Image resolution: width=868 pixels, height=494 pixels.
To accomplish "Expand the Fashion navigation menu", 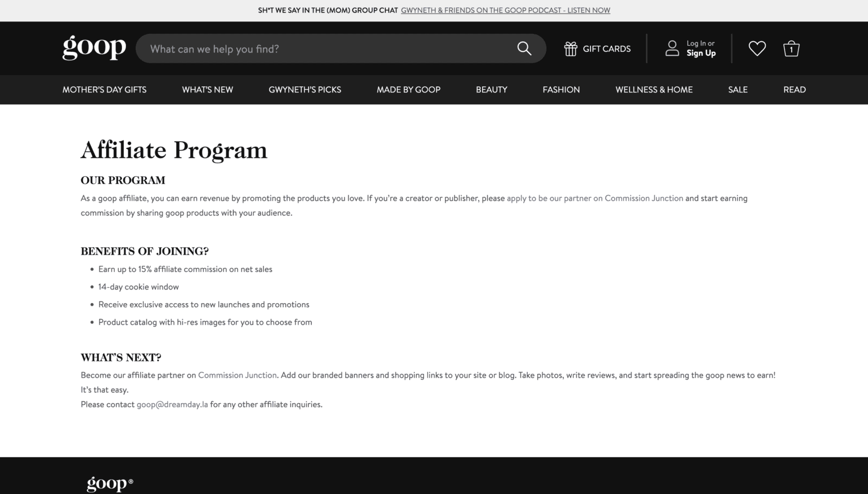I will coord(561,89).
